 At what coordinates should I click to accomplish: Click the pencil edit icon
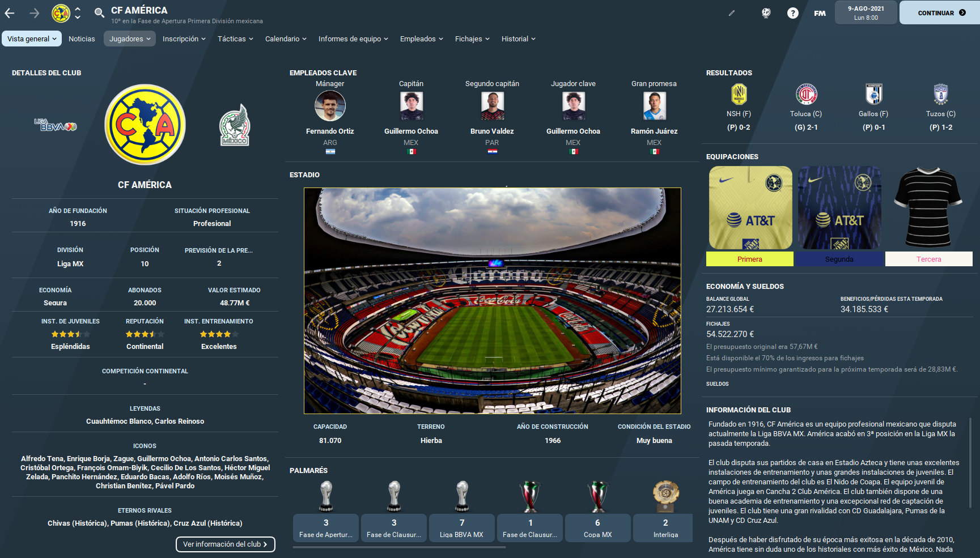(x=732, y=13)
